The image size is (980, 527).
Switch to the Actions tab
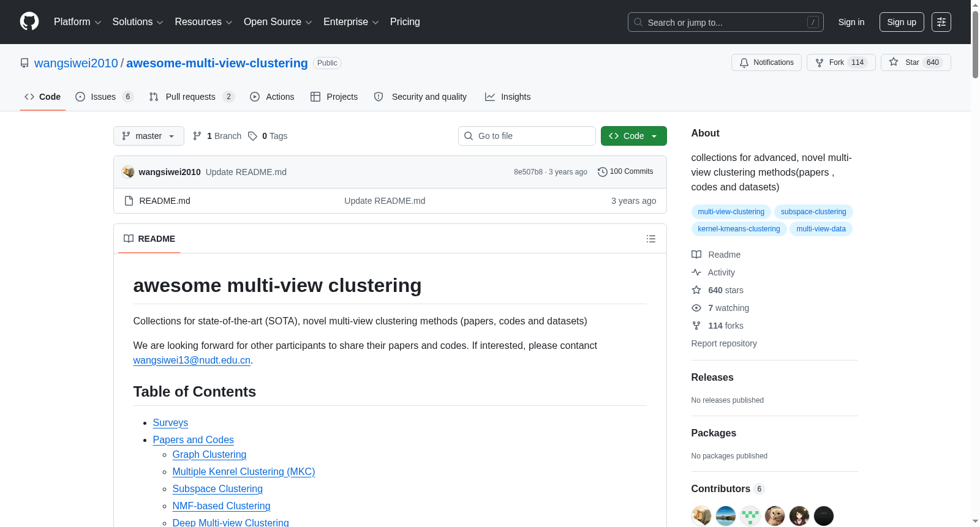(x=272, y=97)
